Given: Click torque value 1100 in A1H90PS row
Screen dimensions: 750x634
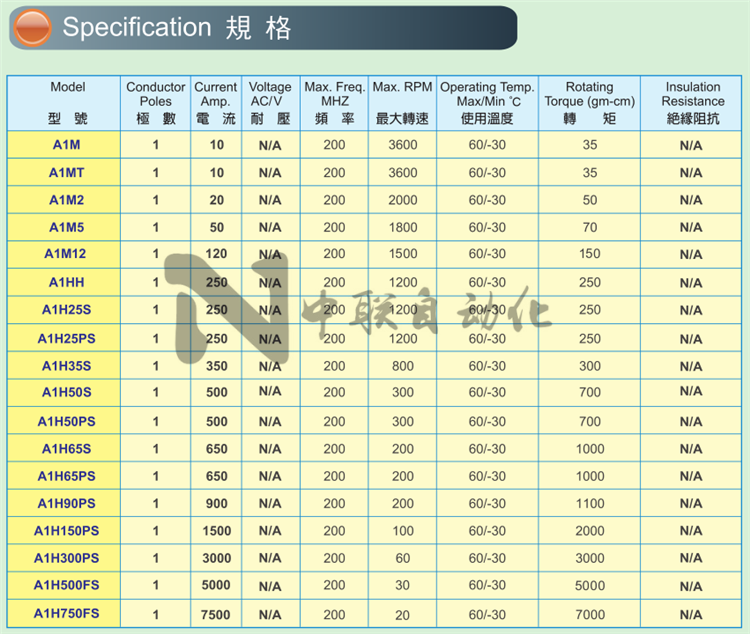Looking at the screenshot, I should click(590, 503).
